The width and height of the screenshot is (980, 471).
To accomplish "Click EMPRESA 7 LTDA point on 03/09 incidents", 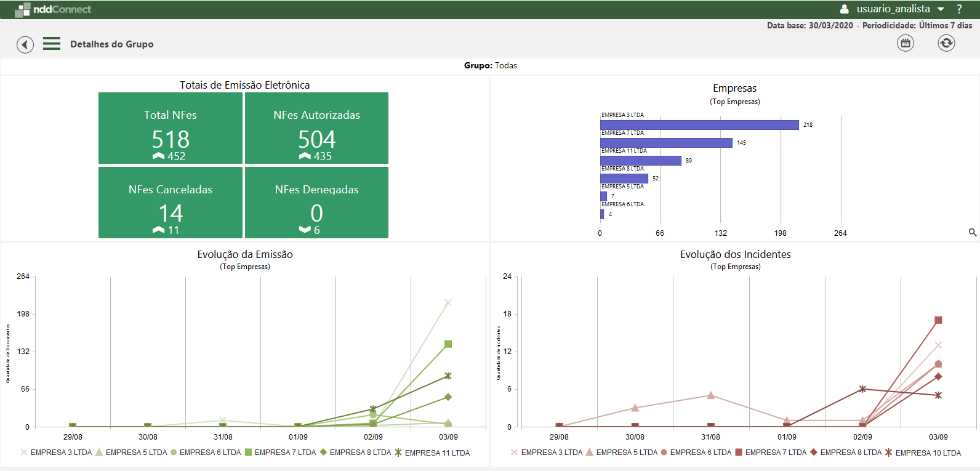I will pos(938,320).
